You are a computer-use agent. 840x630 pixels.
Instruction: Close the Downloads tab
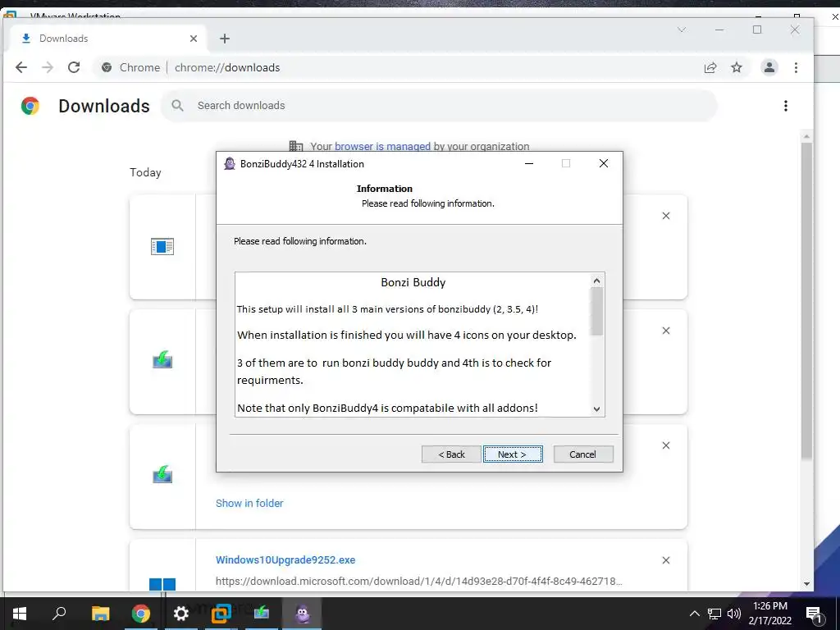click(194, 39)
